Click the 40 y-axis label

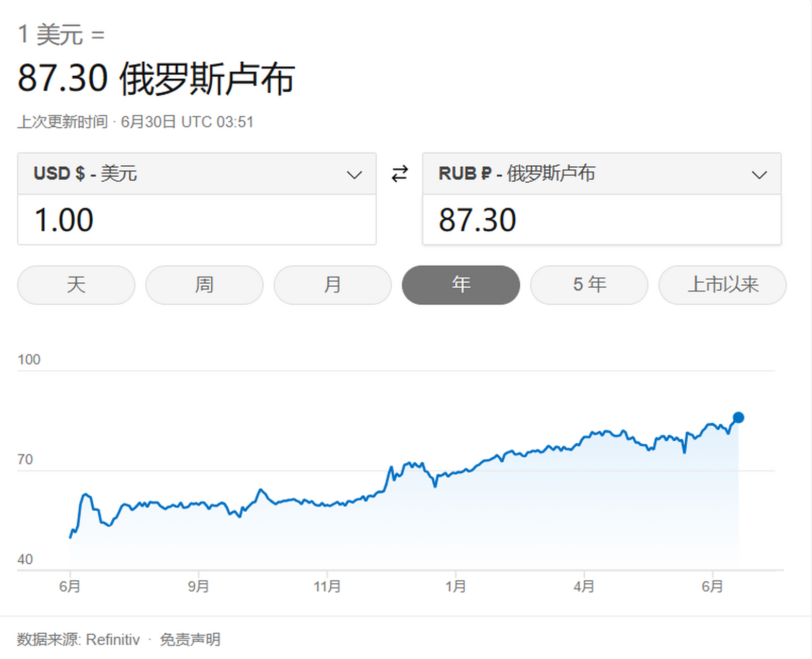click(x=25, y=559)
